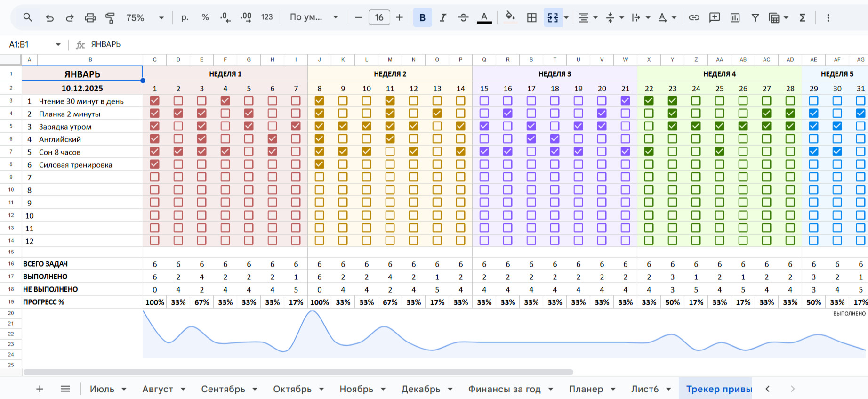
Task: Click the add new sheet plus button
Action: click(40, 389)
